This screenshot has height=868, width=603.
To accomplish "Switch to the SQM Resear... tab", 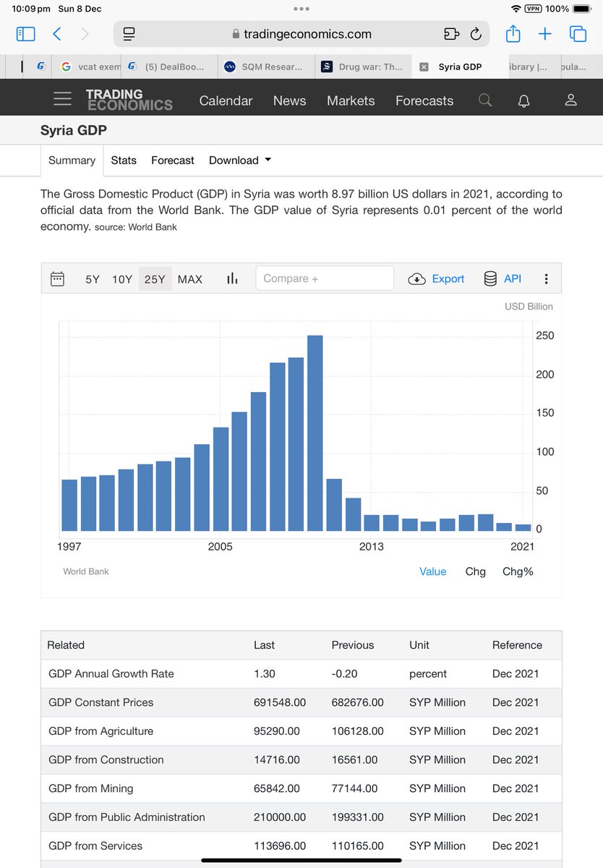I will 265,67.
